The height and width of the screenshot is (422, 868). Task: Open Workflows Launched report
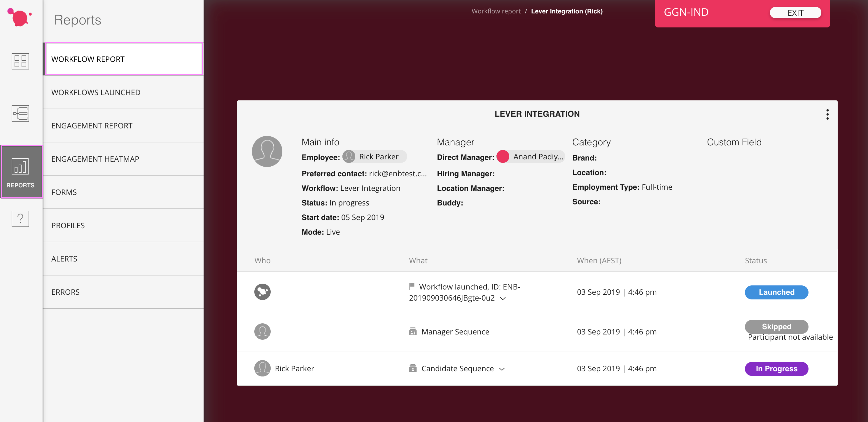point(123,92)
